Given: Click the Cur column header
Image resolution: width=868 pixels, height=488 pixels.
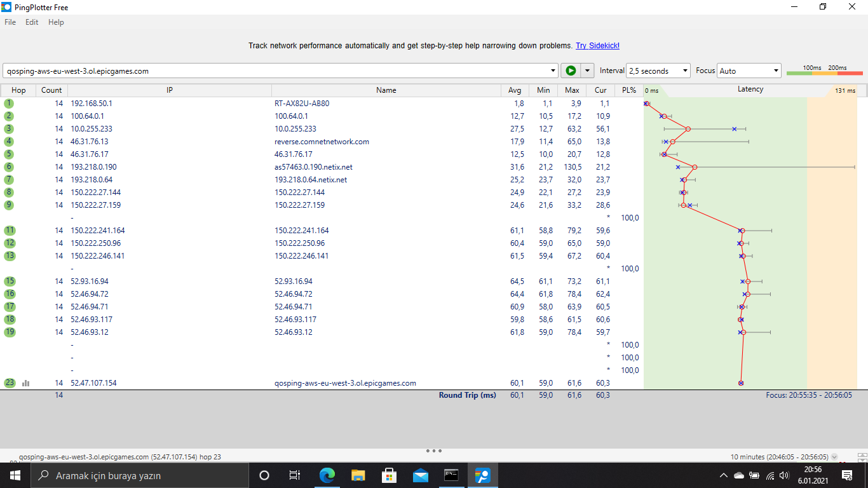Looking at the screenshot, I should pyautogui.click(x=600, y=90).
